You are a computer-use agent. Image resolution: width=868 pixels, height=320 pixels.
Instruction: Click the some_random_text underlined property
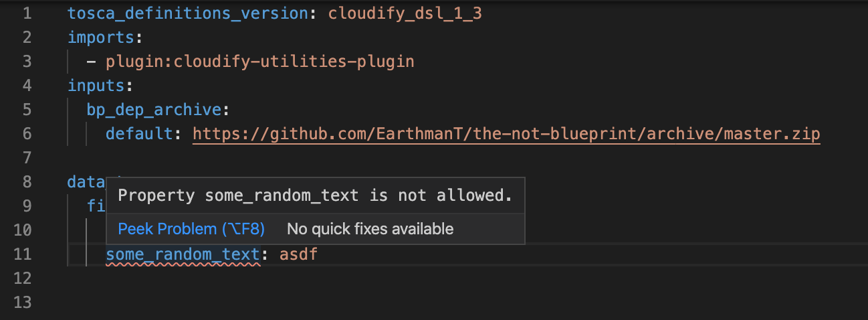point(183,254)
